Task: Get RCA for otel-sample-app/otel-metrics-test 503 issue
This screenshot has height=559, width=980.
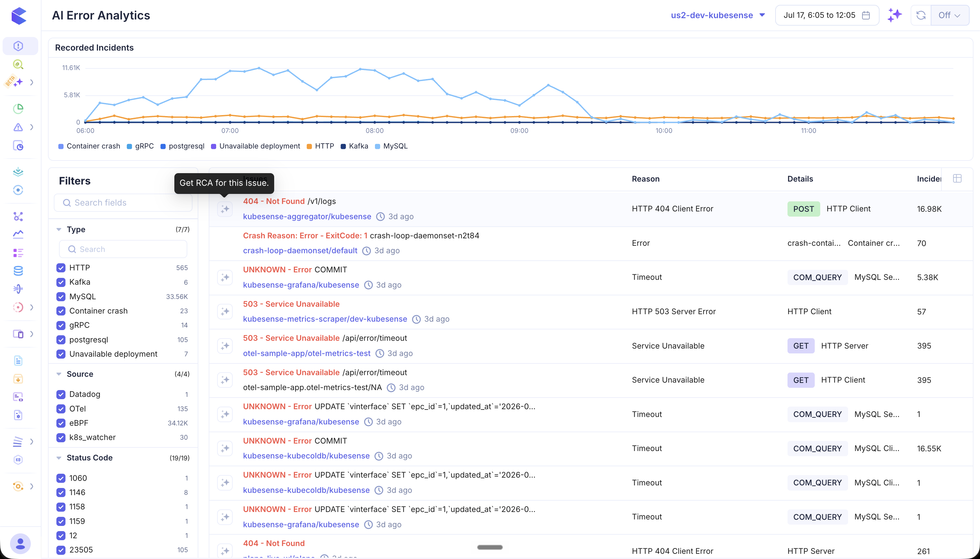Action: 225,346
